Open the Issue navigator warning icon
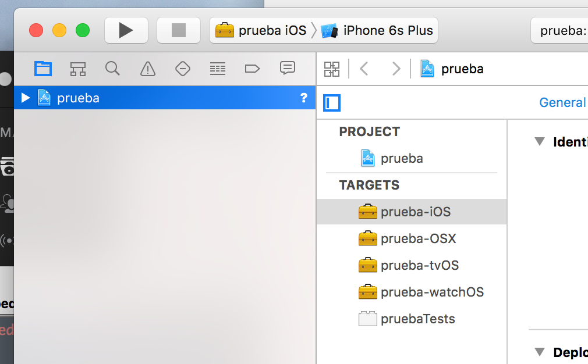The image size is (588, 364). pos(147,69)
